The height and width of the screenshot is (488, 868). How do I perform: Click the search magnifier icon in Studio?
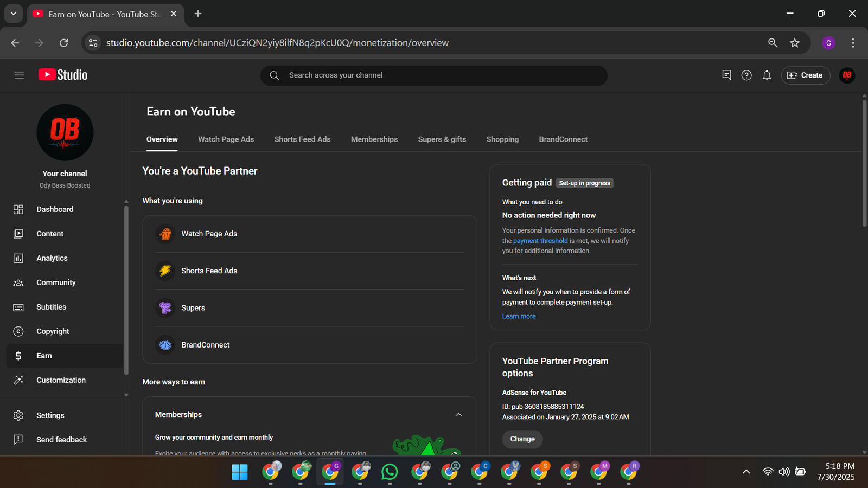pyautogui.click(x=275, y=75)
